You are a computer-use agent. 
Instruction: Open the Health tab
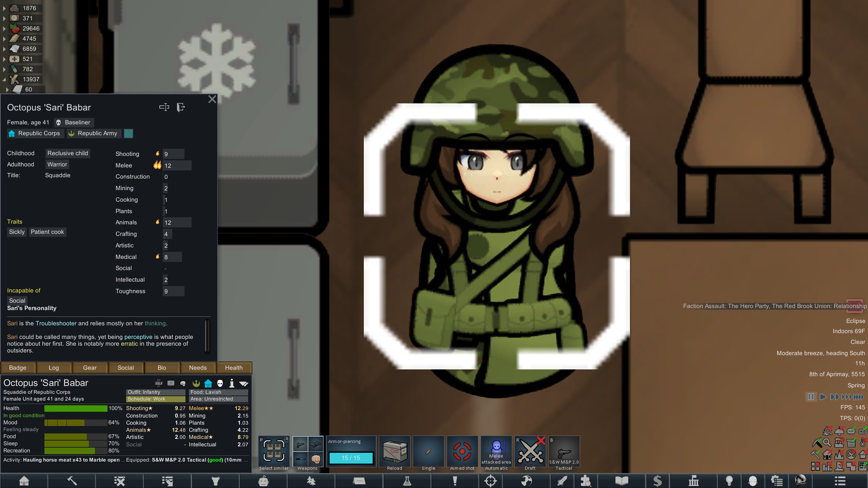click(x=234, y=368)
